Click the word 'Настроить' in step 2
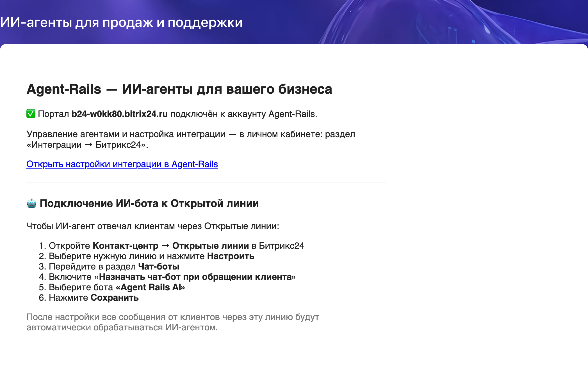 tap(231, 256)
